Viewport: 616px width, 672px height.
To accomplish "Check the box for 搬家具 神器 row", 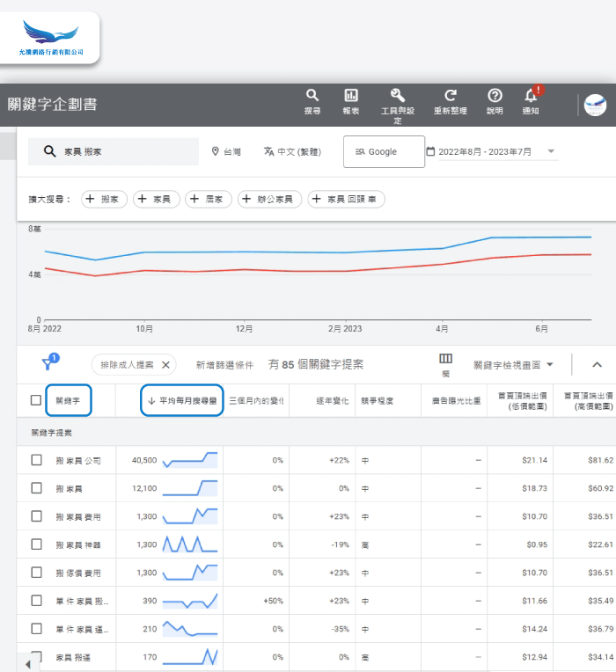I will point(36,544).
